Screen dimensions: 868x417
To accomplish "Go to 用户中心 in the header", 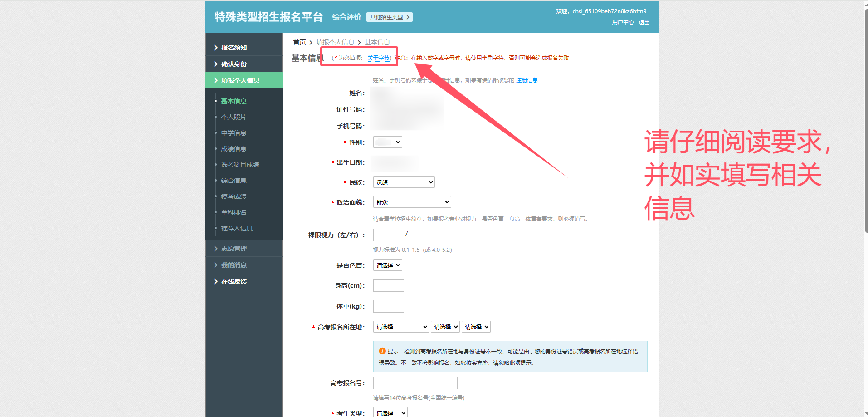I will (622, 22).
